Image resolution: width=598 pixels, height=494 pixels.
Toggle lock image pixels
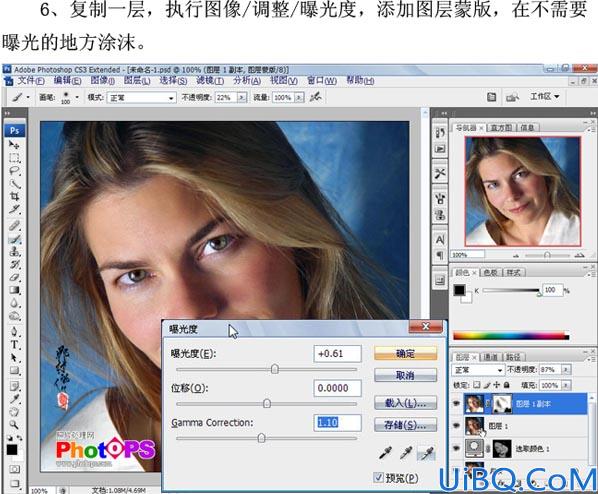point(486,385)
